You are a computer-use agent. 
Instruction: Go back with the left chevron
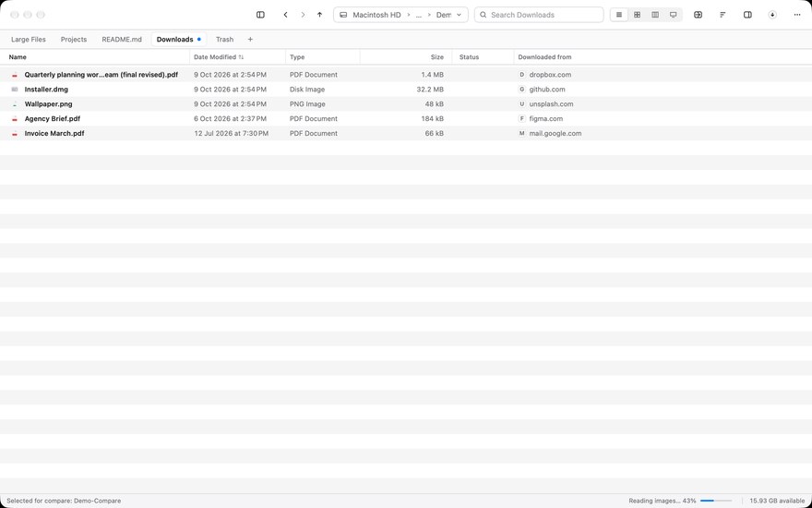click(285, 15)
